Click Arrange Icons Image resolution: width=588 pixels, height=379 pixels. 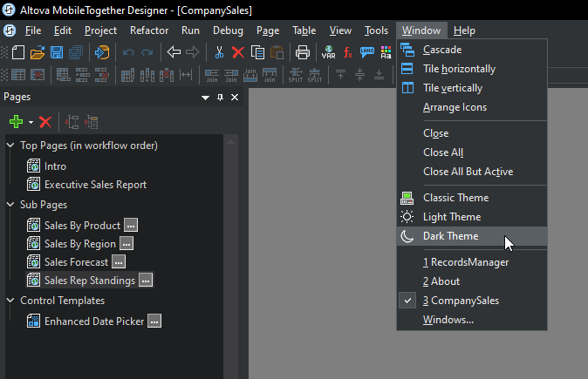(472, 107)
